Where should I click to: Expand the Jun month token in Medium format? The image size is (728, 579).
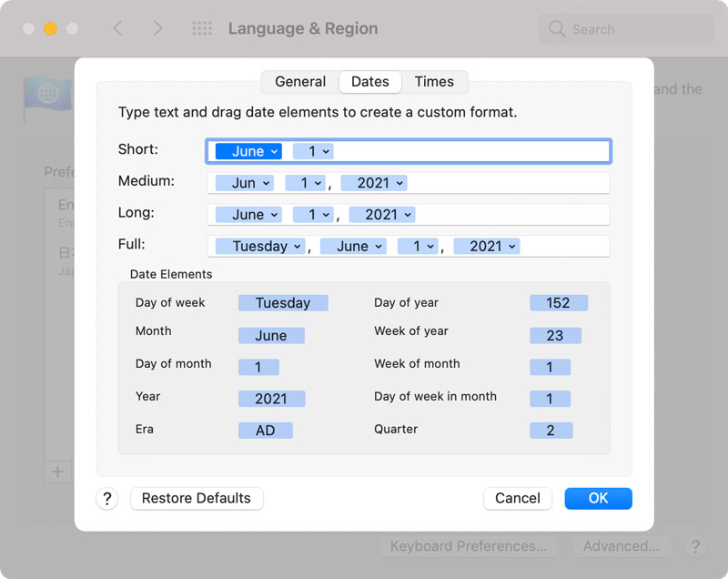(x=244, y=183)
